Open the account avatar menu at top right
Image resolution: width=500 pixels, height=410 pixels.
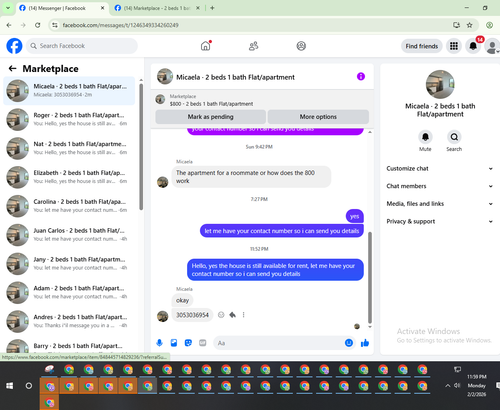pyautogui.click(x=492, y=46)
